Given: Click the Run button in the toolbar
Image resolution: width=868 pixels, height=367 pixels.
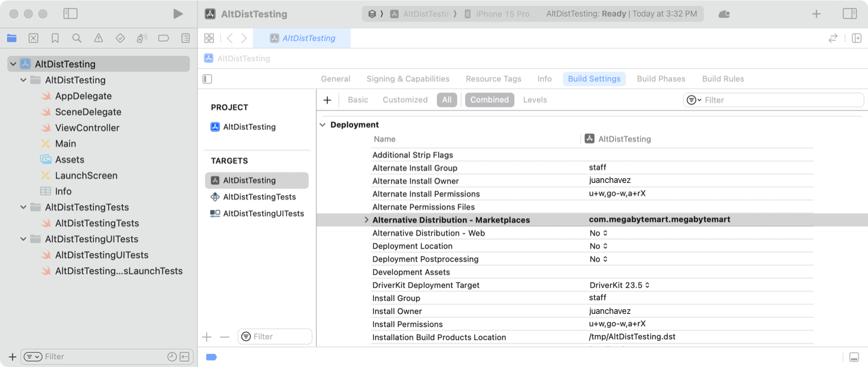Looking at the screenshot, I should pos(178,14).
